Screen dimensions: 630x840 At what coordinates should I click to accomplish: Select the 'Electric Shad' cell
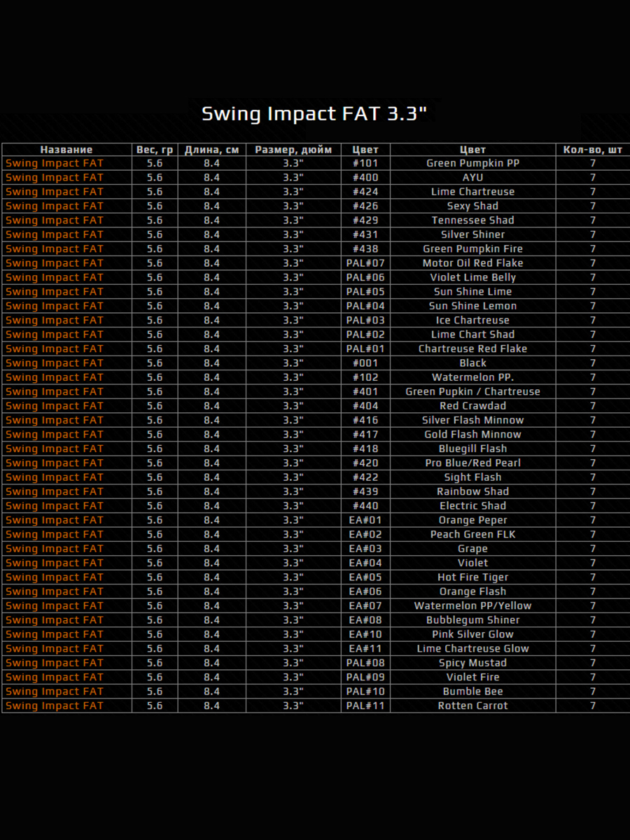pyautogui.click(x=473, y=506)
